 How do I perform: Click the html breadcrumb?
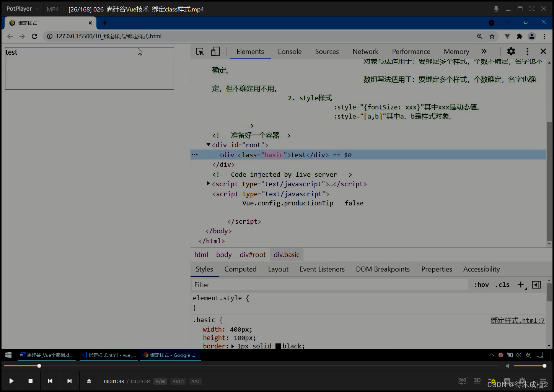pyautogui.click(x=201, y=255)
